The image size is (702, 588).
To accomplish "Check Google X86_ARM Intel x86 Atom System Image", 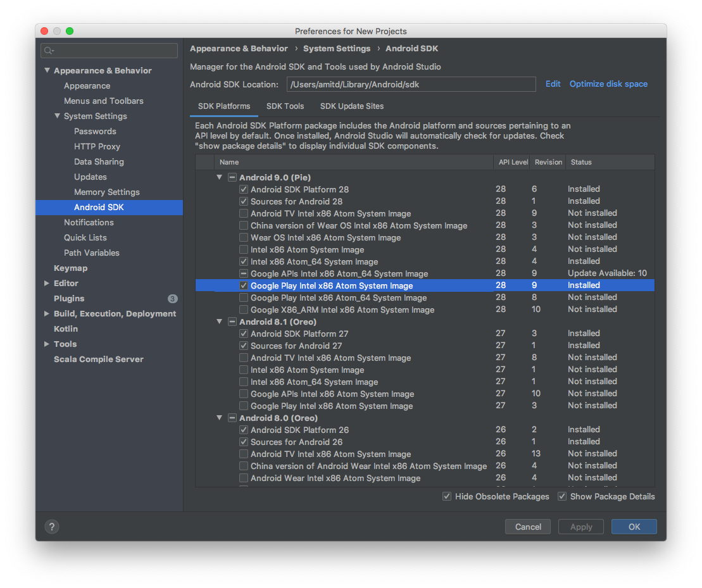I will coord(244,310).
